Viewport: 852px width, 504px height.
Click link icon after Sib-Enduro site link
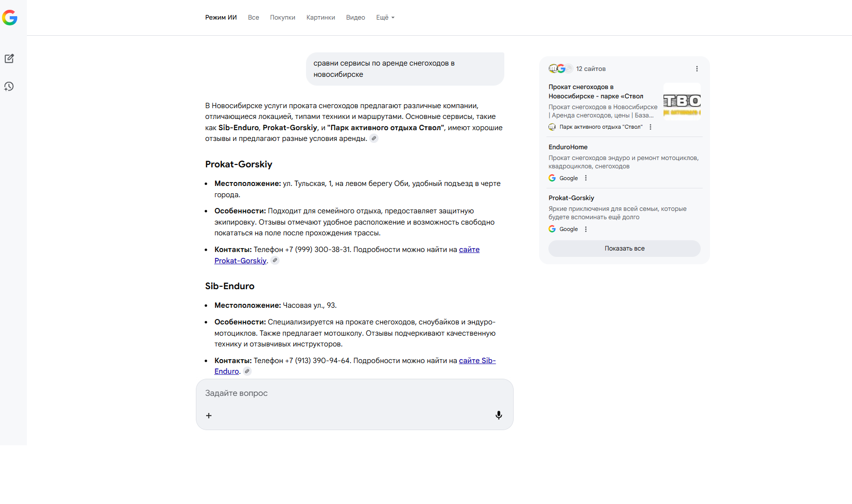[247, 371]
